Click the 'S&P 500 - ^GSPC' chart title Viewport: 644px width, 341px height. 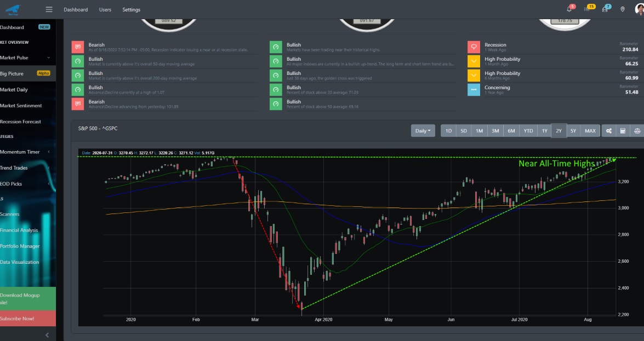click(x=98, y=129)
